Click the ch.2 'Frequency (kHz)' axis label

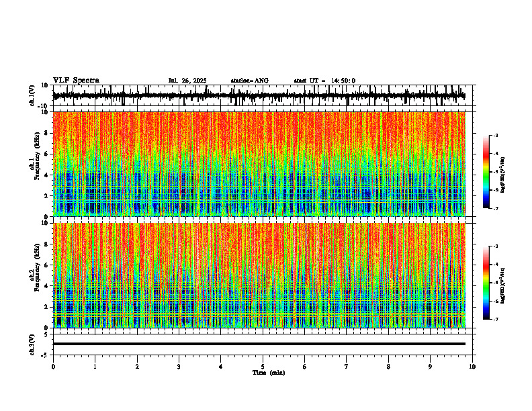point(37,267)
